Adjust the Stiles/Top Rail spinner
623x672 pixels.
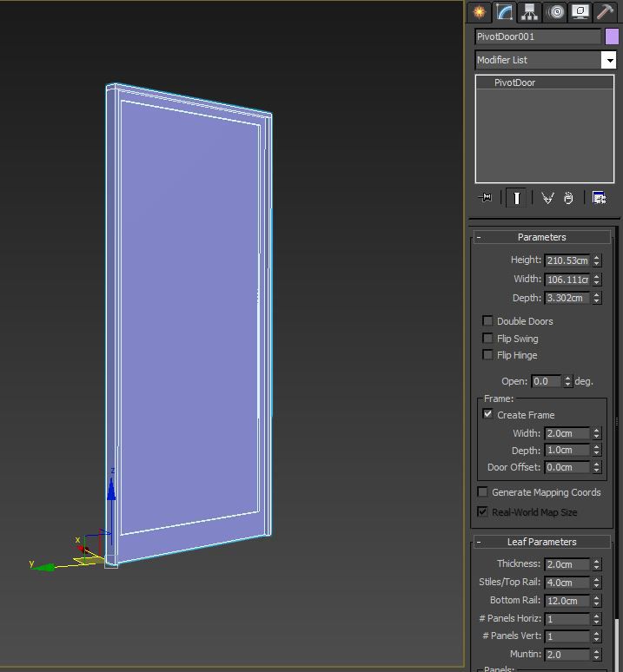[596, 583]
